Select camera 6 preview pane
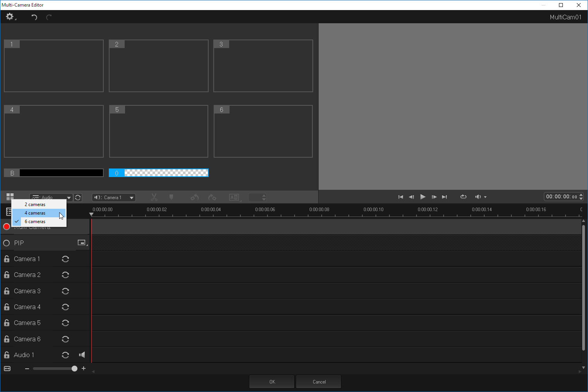 [x=263, y=131]
